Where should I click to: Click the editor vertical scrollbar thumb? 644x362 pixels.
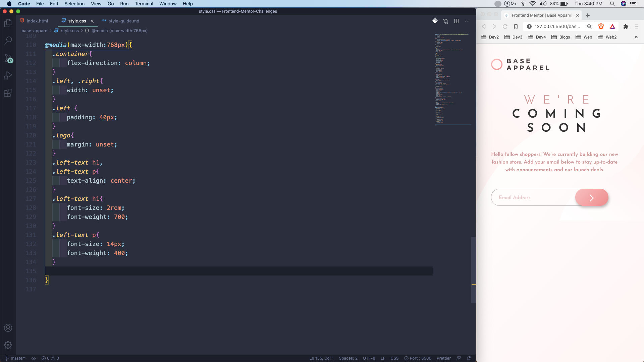(474, 270)
